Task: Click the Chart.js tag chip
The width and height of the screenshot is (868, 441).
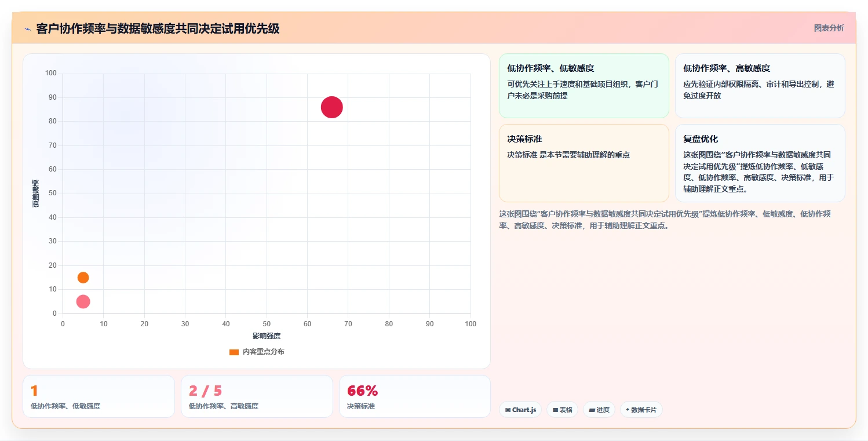Action: 520,410
